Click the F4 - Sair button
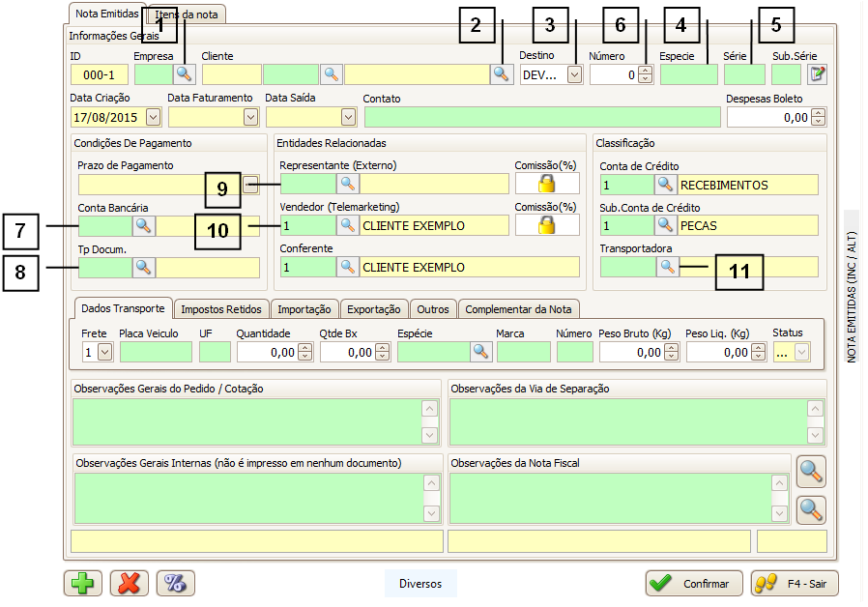The height and width of the screenshot is (607, 868). [795, 584]
